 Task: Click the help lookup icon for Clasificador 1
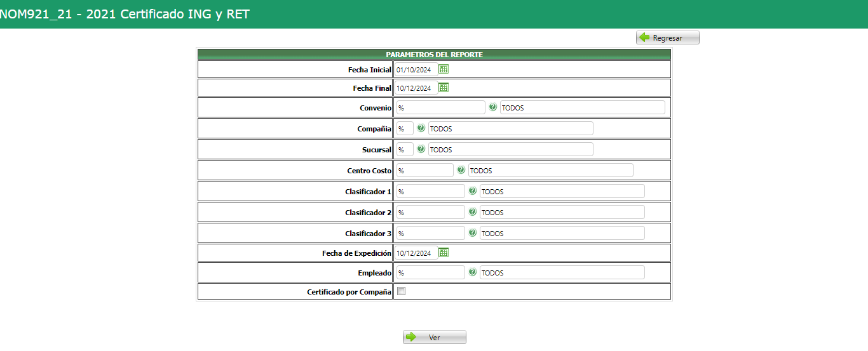[472, 191]
